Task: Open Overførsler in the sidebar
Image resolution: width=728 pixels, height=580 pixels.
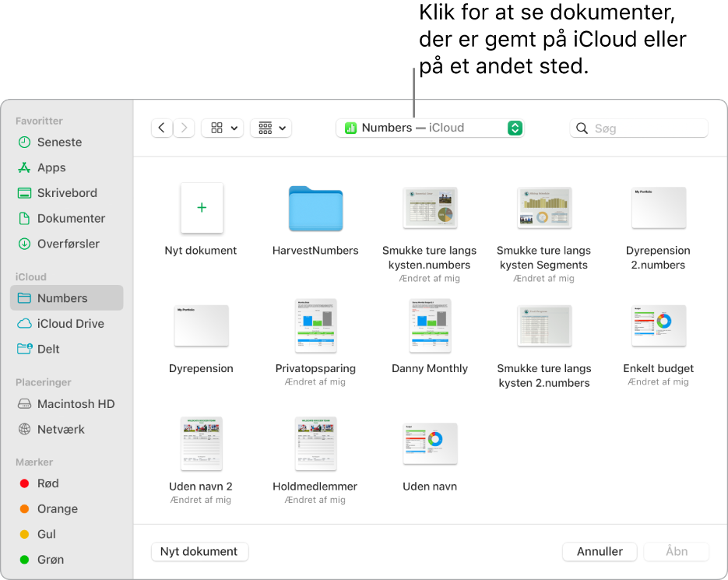Action: coord(69,244)
